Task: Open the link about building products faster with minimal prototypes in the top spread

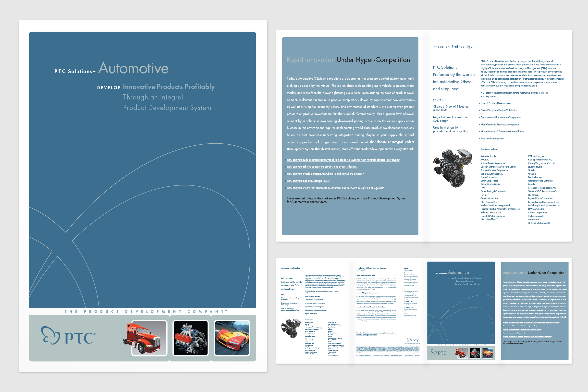Action: pos(343,160)
